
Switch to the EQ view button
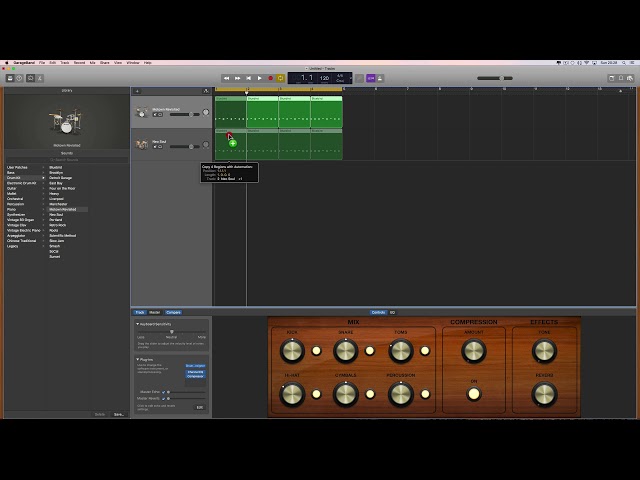coord(392,312)
